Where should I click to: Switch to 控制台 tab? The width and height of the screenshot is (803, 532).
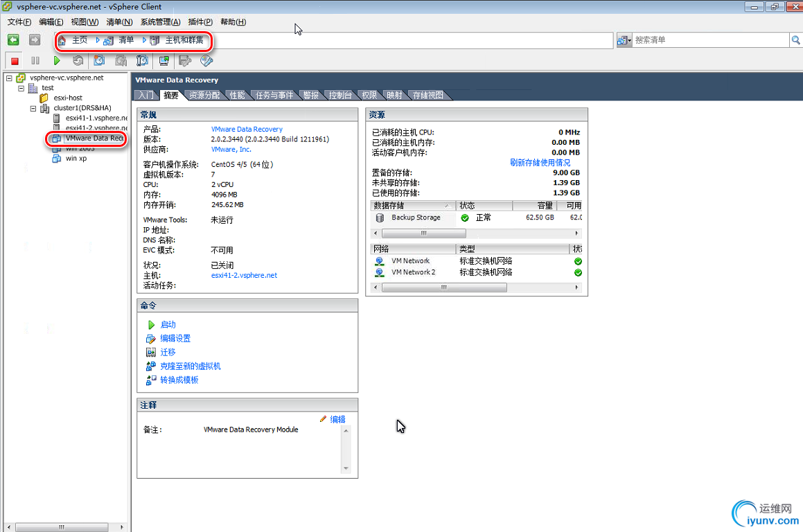pyautogui.click(x=340, y=95)
